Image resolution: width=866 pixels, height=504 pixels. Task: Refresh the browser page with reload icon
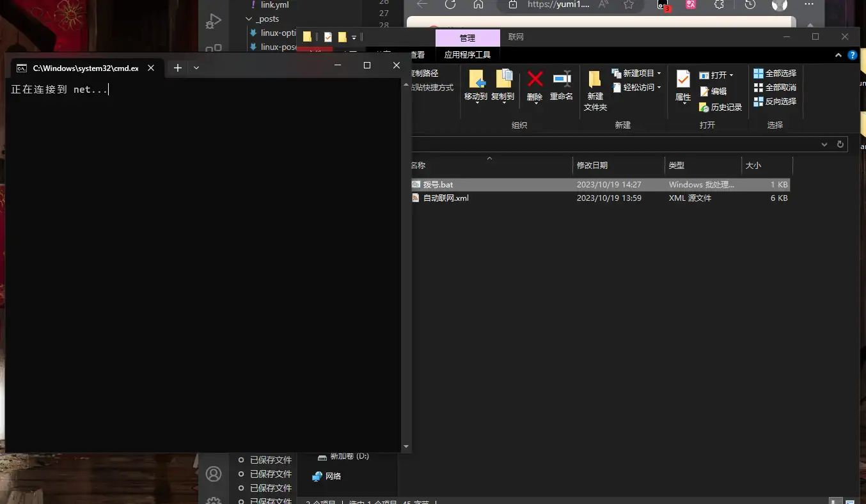tap(450, 4)
